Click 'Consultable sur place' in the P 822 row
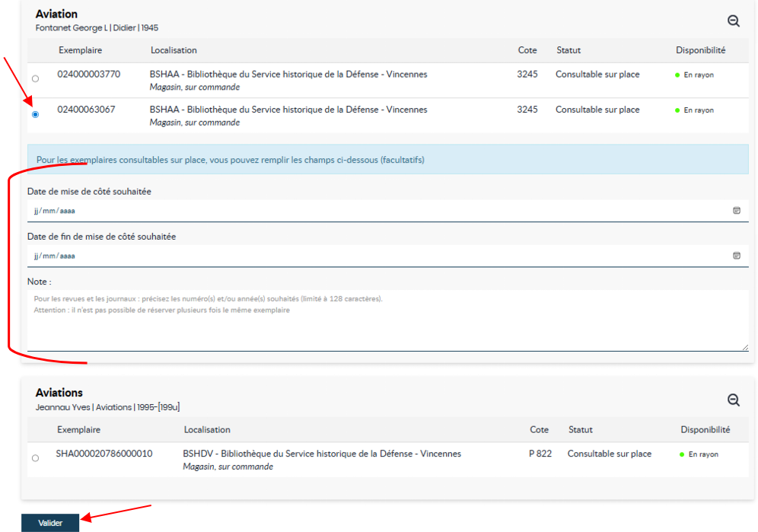 click(609, 454)
